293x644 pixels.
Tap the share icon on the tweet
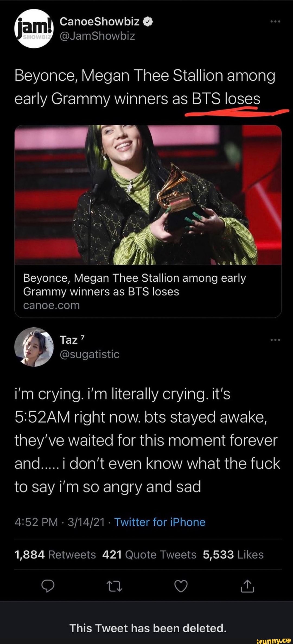(x=247, y=586)
